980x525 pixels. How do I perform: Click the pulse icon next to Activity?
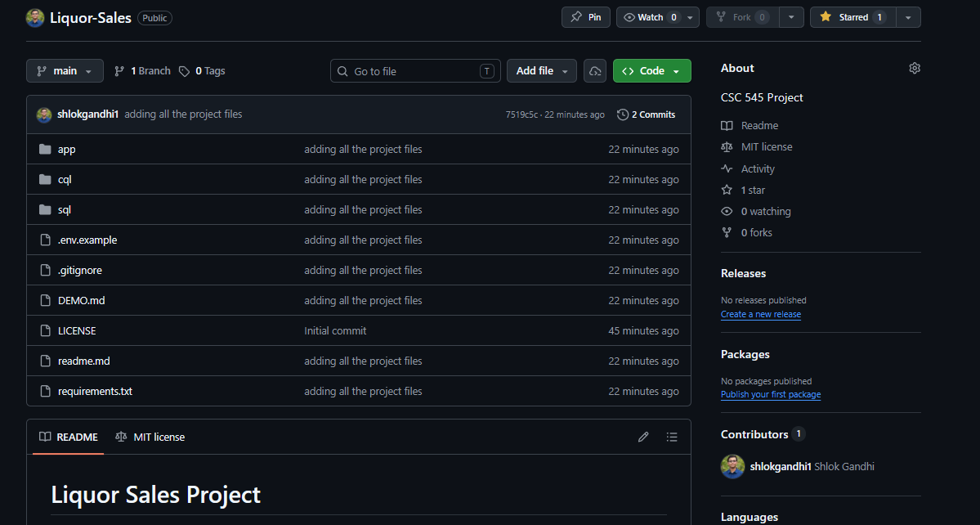pos(727,168)
